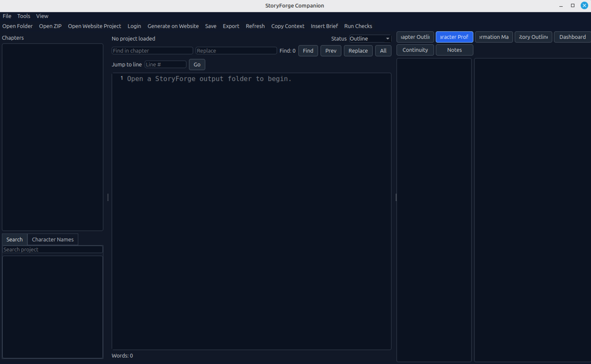Viewport: 591px width, 364px height.
Task: Open the Tools menu
Action: pos(24,16)
